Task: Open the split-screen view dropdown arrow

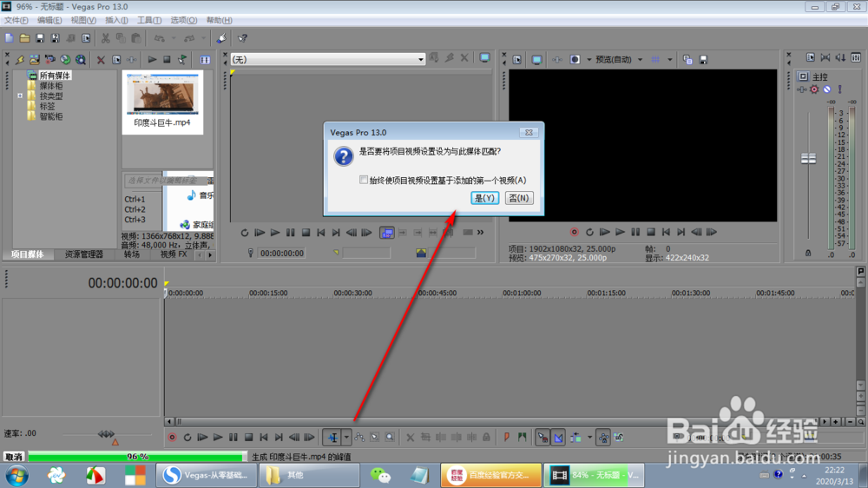Action: click(x=589, y=59)
